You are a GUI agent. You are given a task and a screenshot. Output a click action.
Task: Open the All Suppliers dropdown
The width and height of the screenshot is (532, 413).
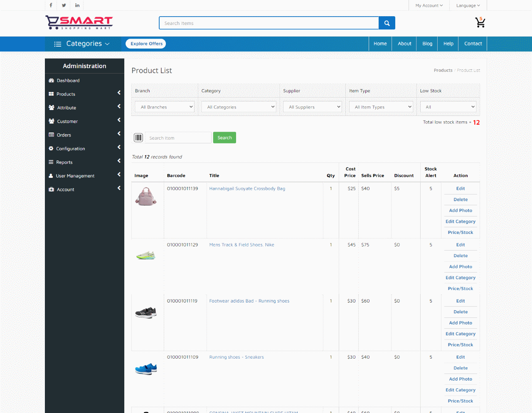point(312,106)
